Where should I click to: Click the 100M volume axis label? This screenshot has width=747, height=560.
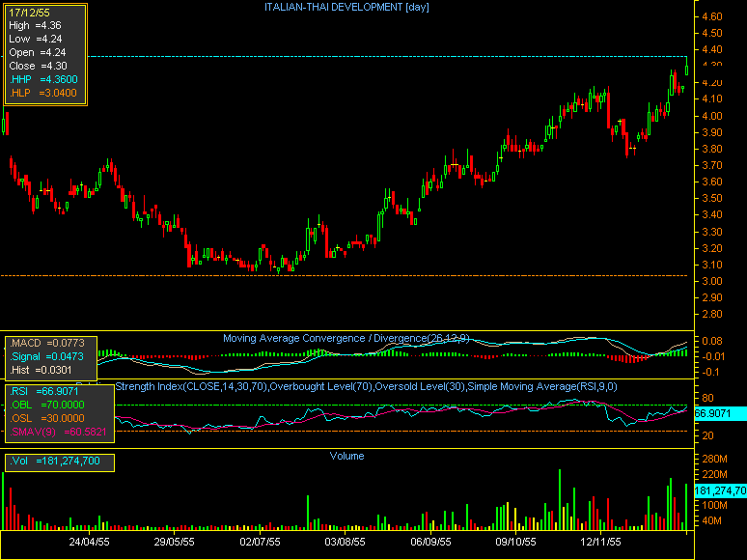(714, 505)
